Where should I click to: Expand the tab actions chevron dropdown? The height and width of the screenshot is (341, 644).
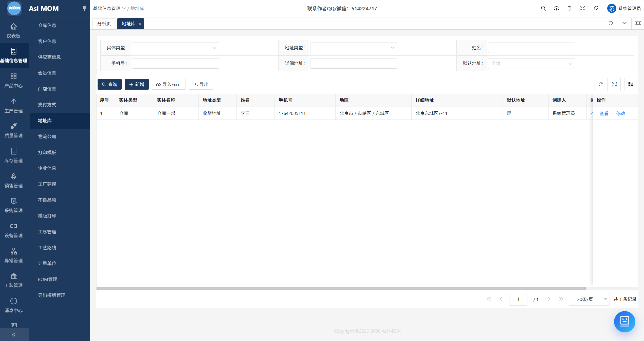(x=624, y=23)
